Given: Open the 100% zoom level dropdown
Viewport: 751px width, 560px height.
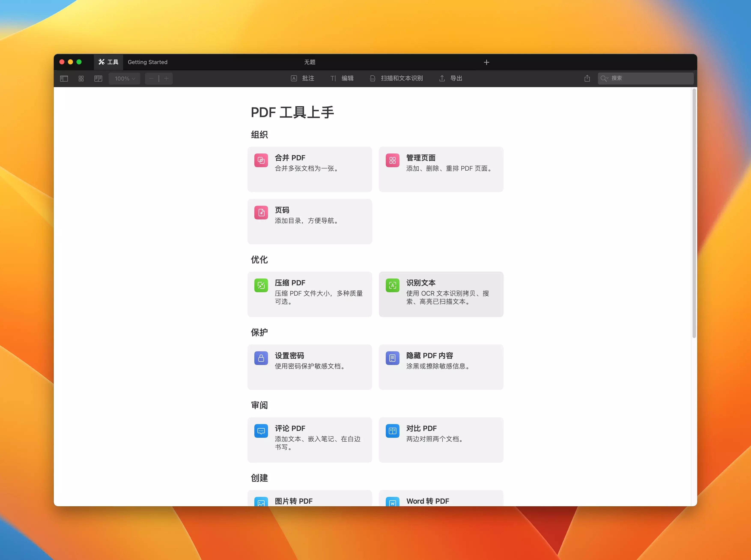Looking at the screenshot, I should pos(124,79).
